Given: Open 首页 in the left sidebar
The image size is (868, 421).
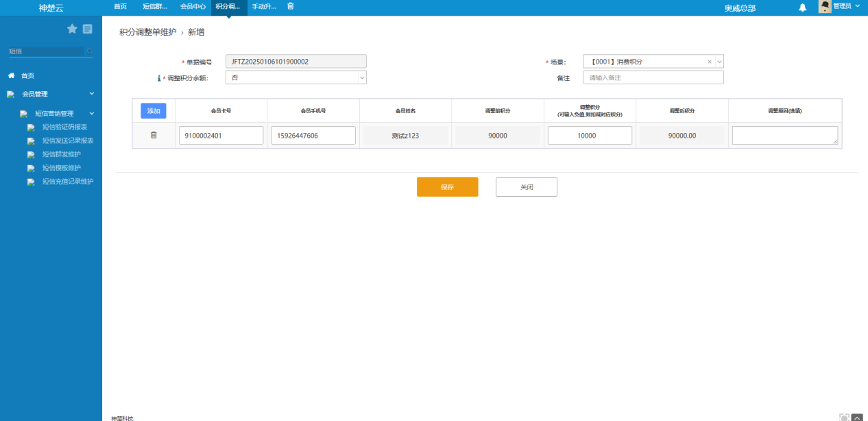Looking at the screenshot, I should click(27, 75).
